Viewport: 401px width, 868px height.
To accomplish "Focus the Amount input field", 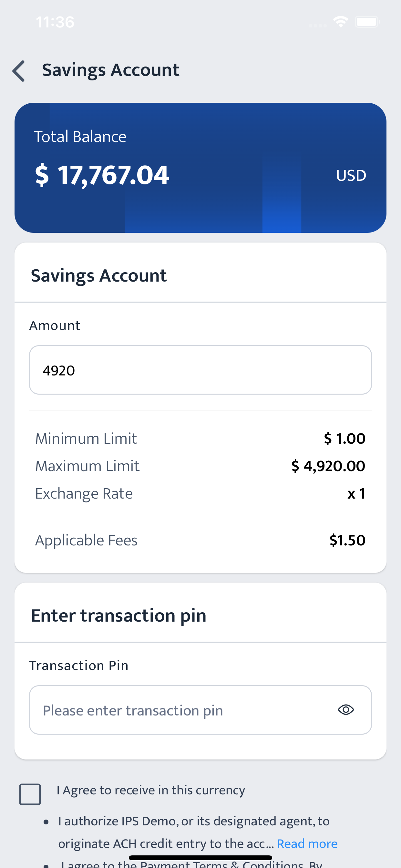I will (x=200, y=370).
